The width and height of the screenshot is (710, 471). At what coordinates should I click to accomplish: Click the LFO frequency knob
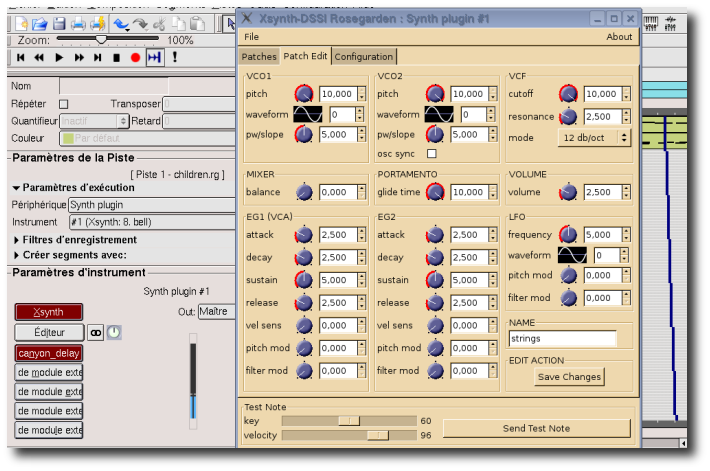[569, 235]
